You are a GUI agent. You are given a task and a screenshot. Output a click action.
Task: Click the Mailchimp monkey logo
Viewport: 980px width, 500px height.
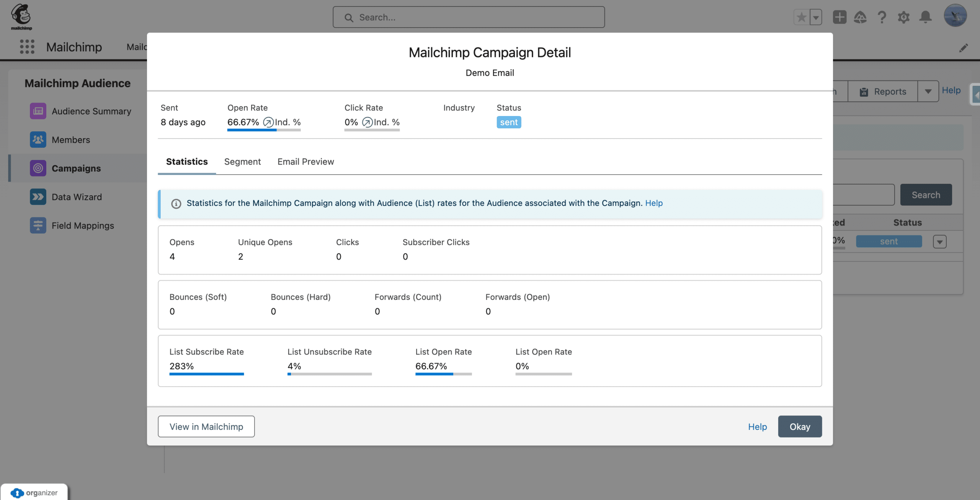(x=21, y=17)
